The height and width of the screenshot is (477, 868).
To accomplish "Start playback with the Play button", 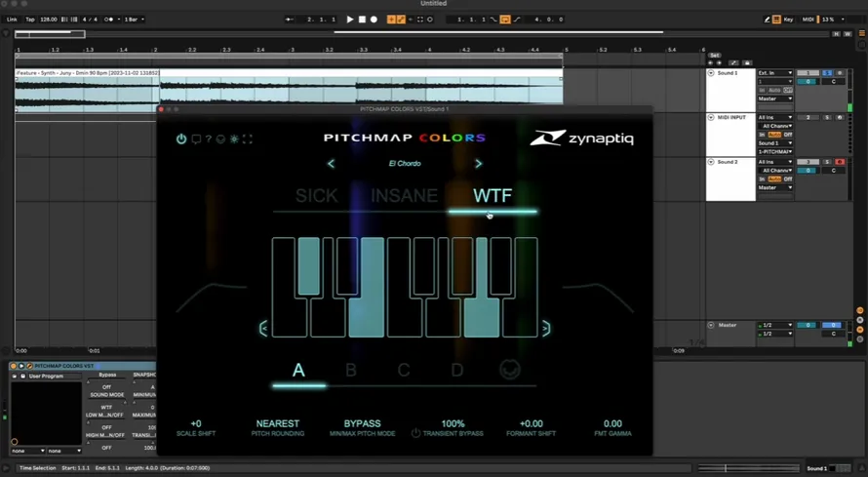I will click(x=350, y=20).
